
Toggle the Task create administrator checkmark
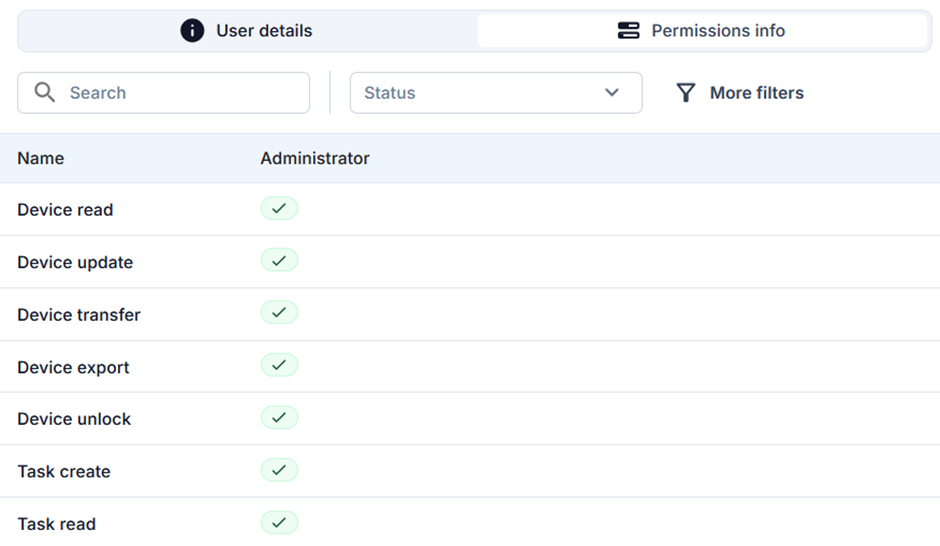coord(279,470)
